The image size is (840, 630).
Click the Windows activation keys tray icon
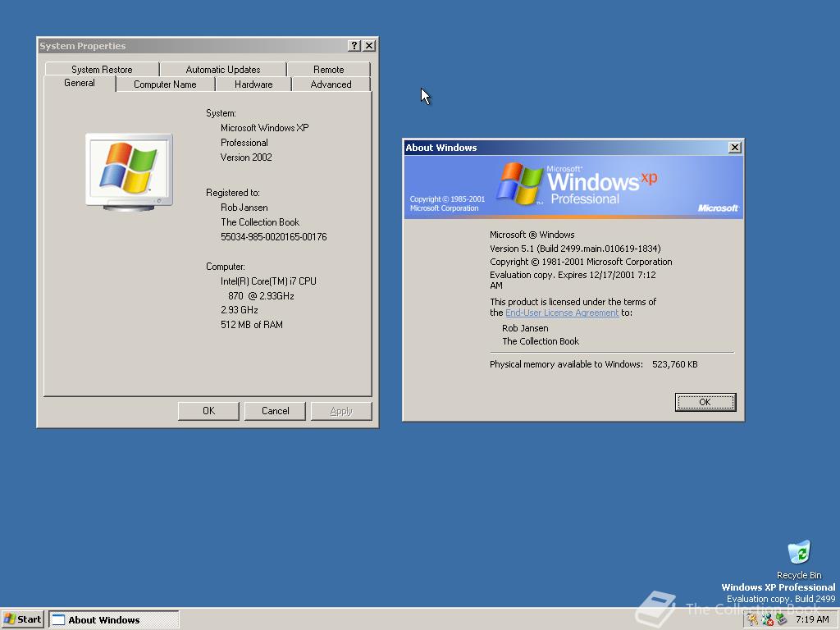[753, 620]
